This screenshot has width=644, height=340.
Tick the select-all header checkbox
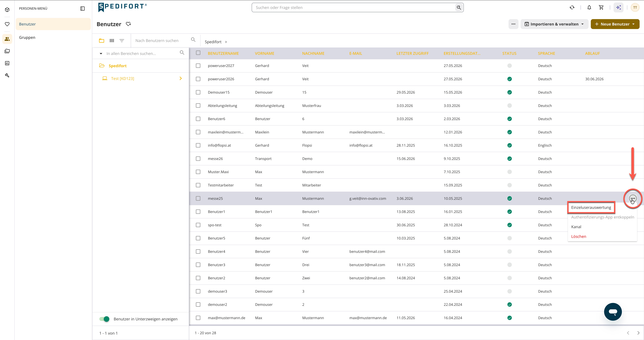point(198,53)
